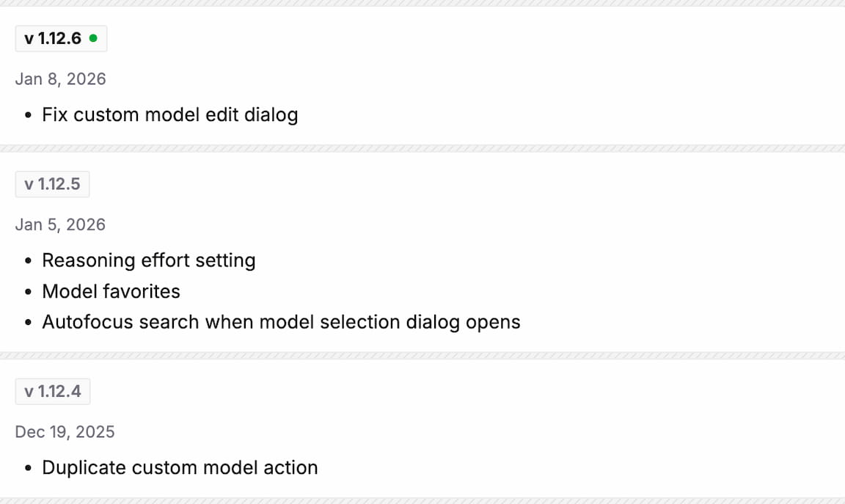The image size is (845, 504).
Task: Open the v 1.12.5 version badge
Action: [x=52, y=184]
